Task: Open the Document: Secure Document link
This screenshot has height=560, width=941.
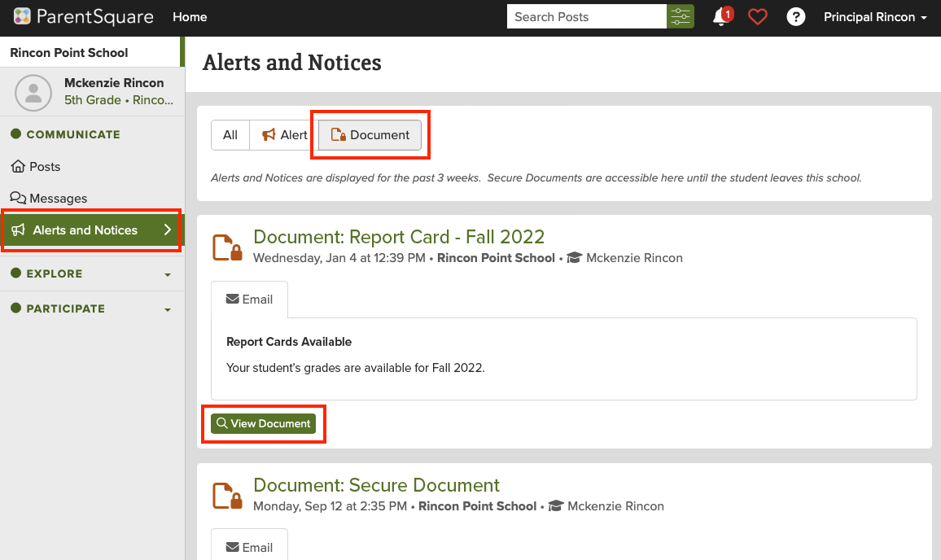Action: coord(376,485)
